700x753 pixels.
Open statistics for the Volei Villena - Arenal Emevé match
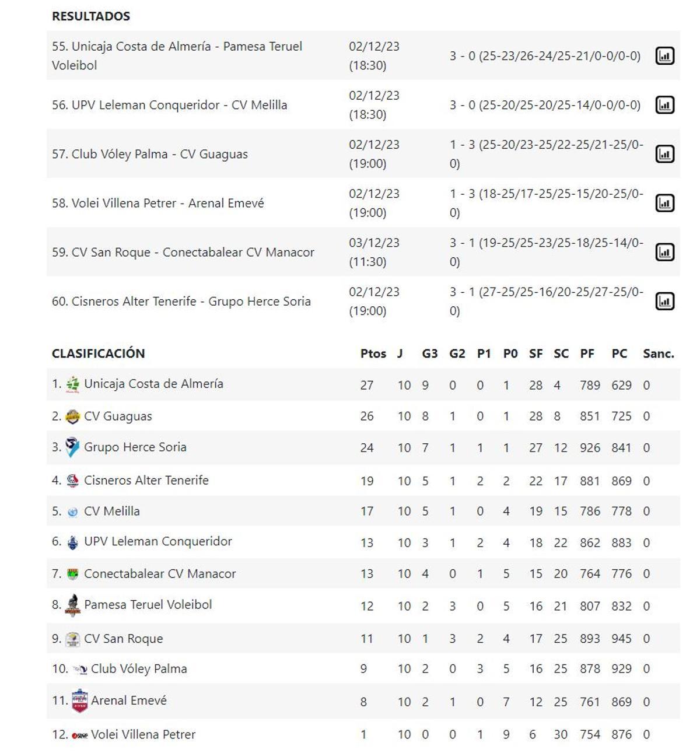pos(664,202)
